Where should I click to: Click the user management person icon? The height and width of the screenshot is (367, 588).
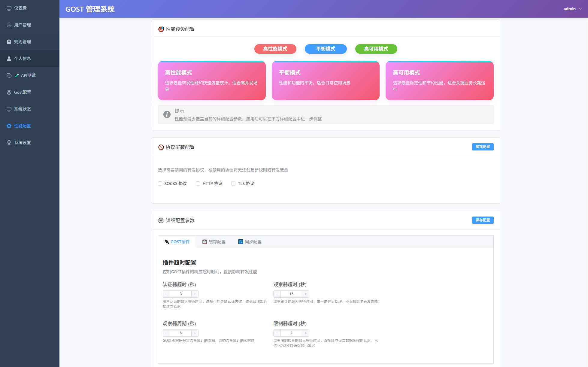9,25
